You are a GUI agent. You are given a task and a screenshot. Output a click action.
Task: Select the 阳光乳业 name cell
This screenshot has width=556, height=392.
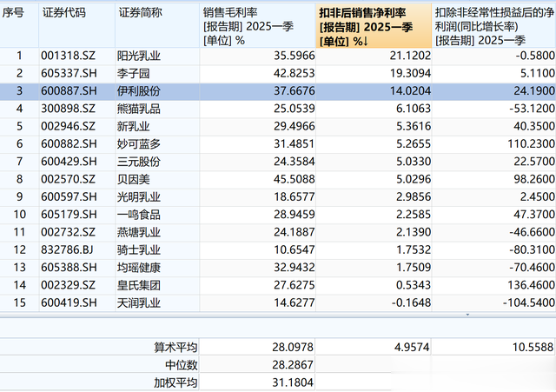coord(139,56)
